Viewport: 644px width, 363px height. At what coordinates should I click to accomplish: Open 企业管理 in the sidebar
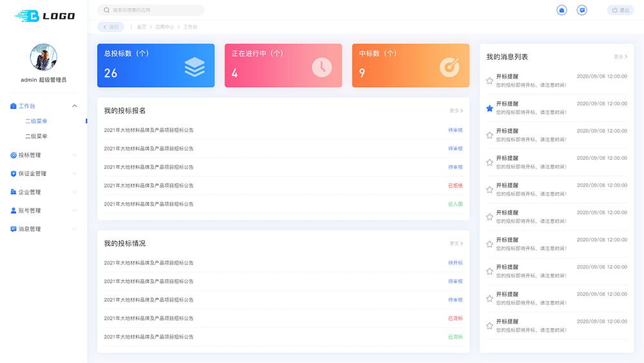[x=30, y=192]
